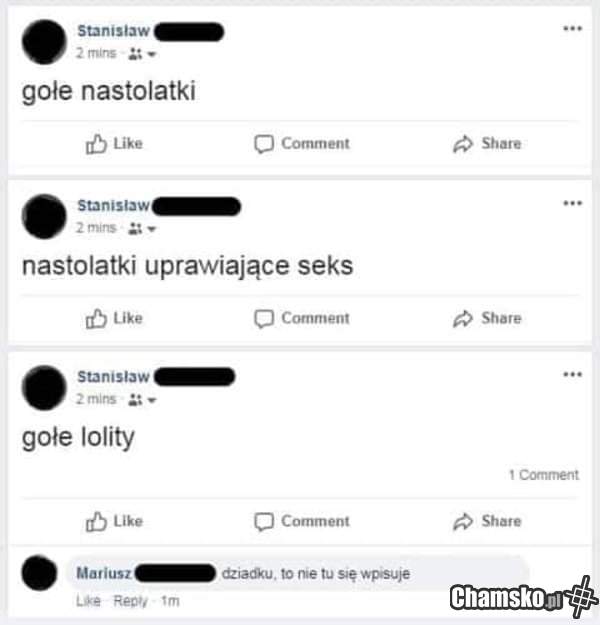600x625 pixels.
Task: Open the three-dot options menu on the second post
Action: point(572,203)
